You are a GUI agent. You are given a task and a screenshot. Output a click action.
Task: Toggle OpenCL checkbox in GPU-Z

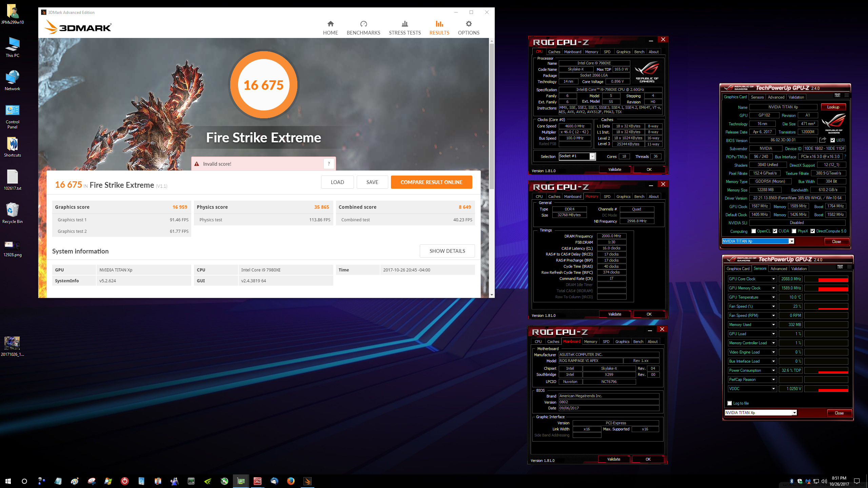pyautogui.click(x=753, y=231)
